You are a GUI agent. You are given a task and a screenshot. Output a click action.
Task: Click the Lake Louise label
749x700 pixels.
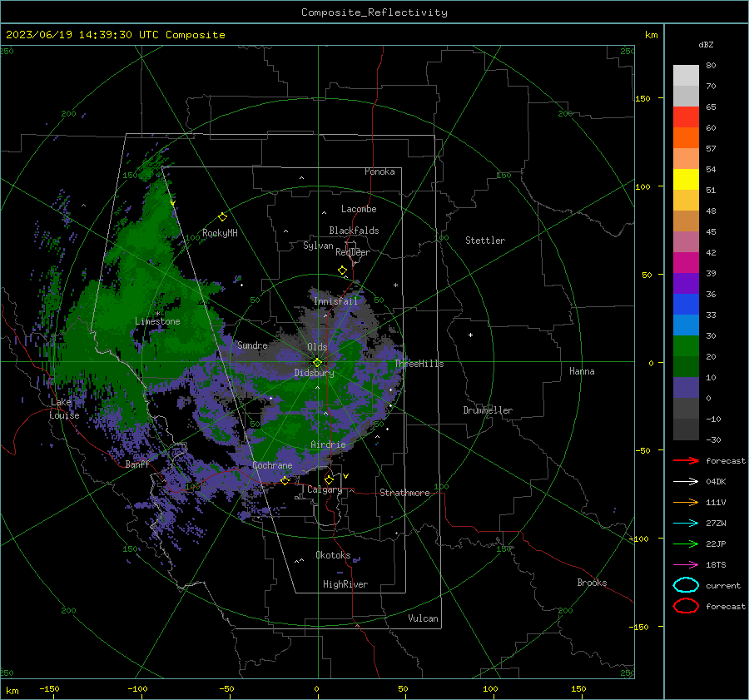click(x=64, y=409)
